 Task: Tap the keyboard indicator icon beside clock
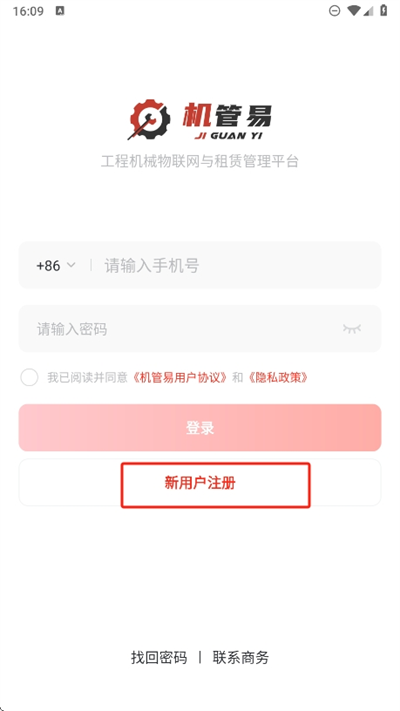[60, 11]
